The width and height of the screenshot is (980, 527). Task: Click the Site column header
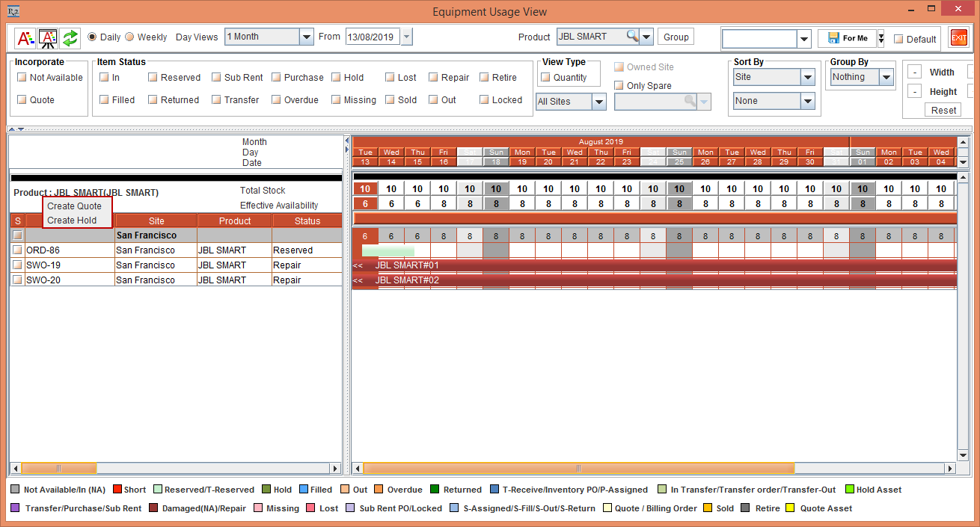156,221
